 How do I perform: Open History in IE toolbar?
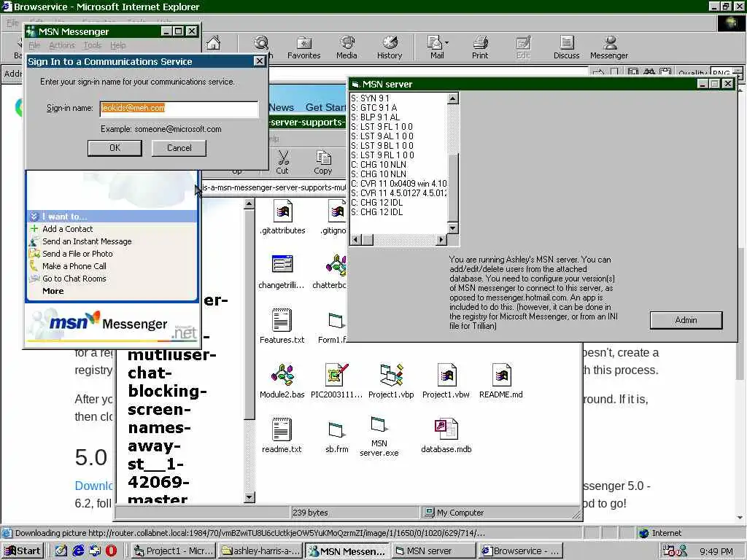click(x=390, y=47)
